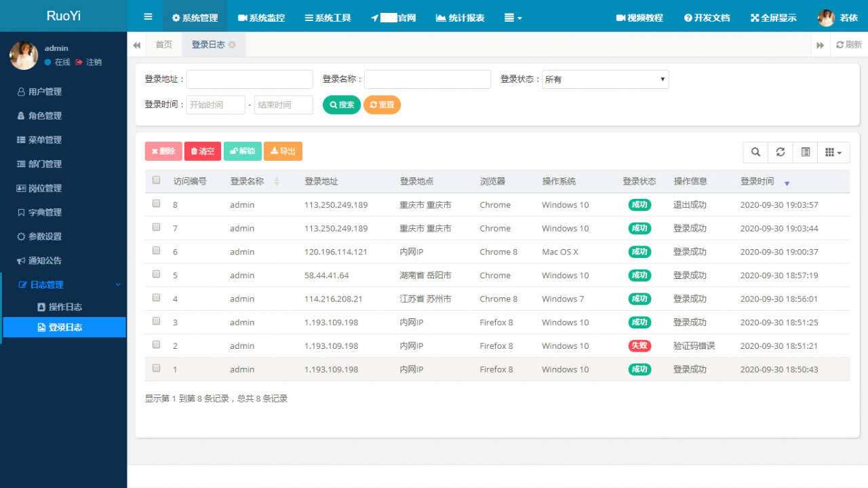点击表格工具栏的刷新图标
Viewport: 868px width, 488px height.
tap(780, 151)
